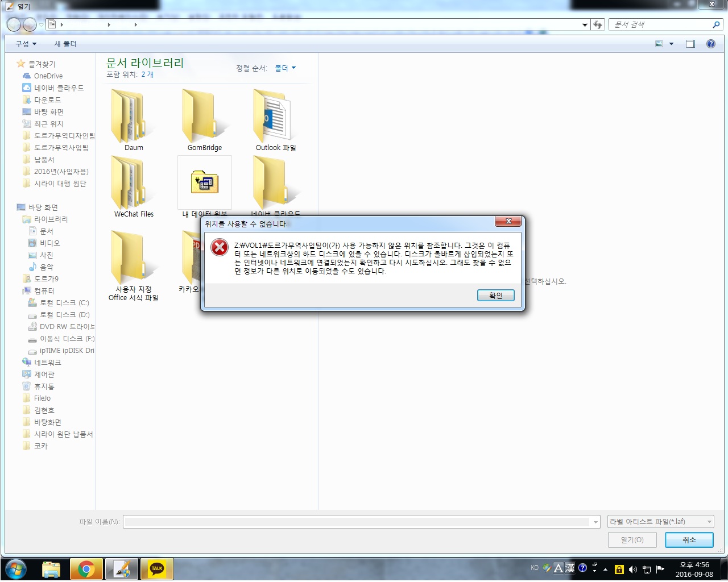The width and height of the screenshot is (728, 582).
Task: Open the address bar history dropdown arrow
Action: coord(585,25)
